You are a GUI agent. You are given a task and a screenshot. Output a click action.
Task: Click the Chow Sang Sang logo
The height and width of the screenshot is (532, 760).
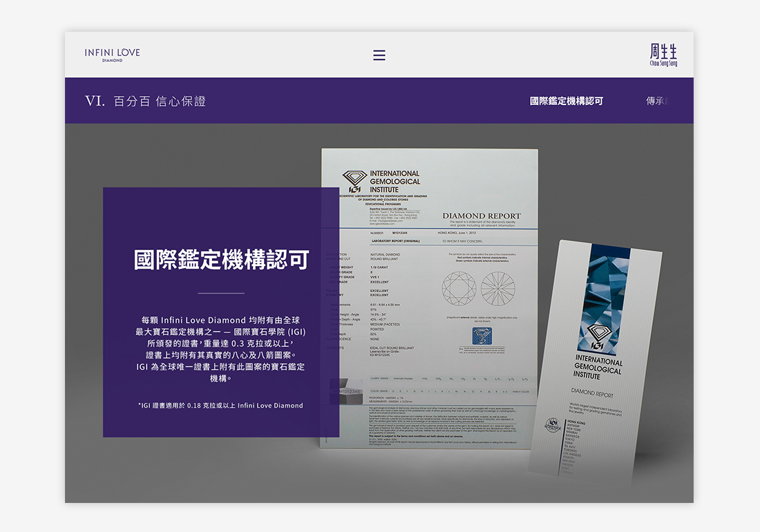[x=663, y=55]
